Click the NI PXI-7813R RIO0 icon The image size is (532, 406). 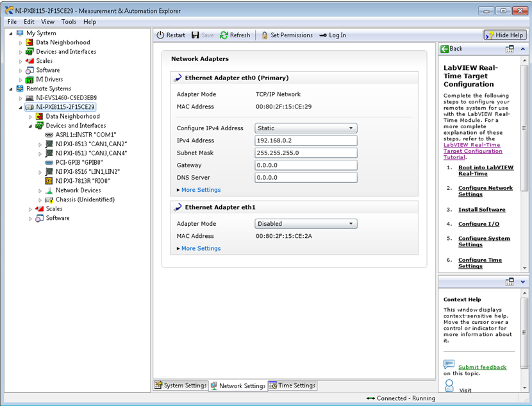point(49,181)
